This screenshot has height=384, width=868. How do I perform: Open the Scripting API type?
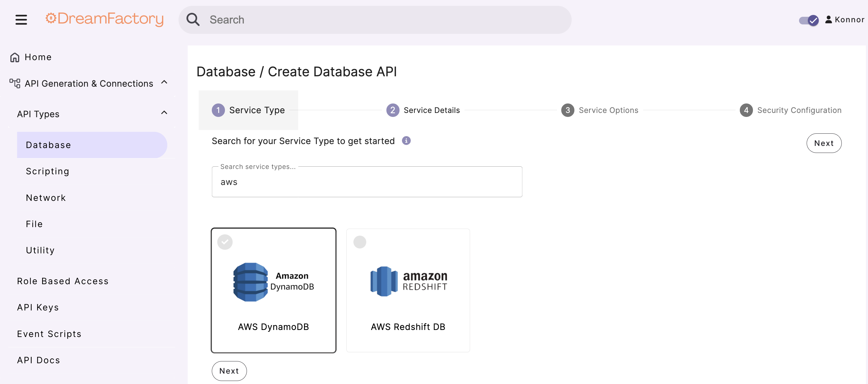[48, 171]
